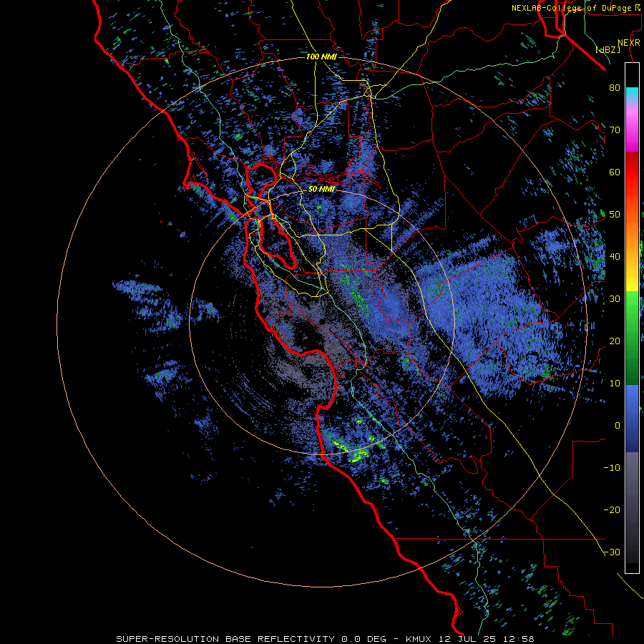Select the 50 value on the dBZ scale

615,215
